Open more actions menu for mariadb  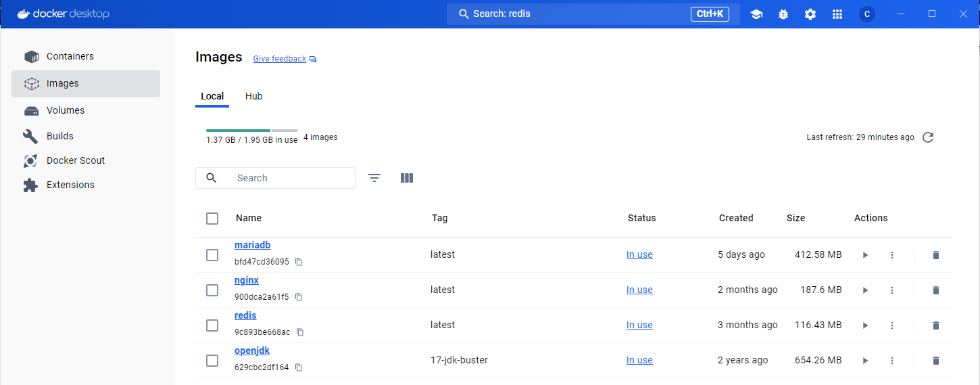pyautogui.click(x=892, y=255)
